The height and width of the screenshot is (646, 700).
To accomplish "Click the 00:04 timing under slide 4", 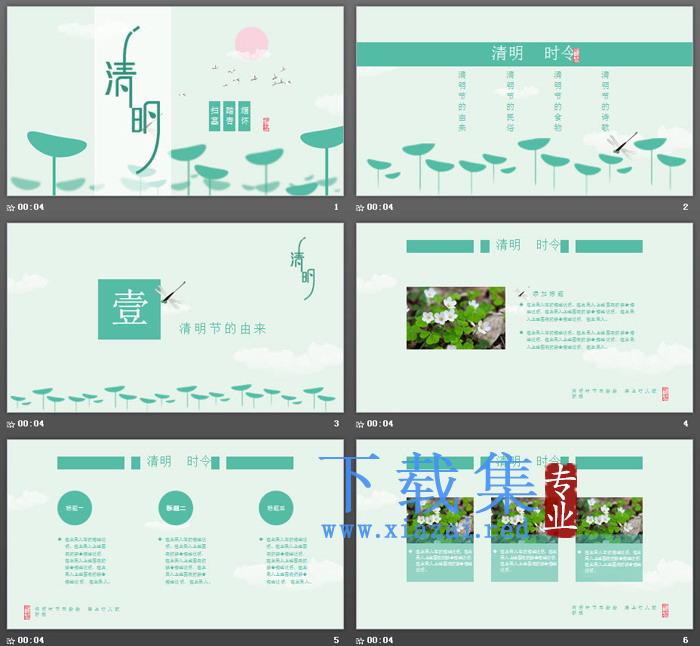I will click(380, 423).
